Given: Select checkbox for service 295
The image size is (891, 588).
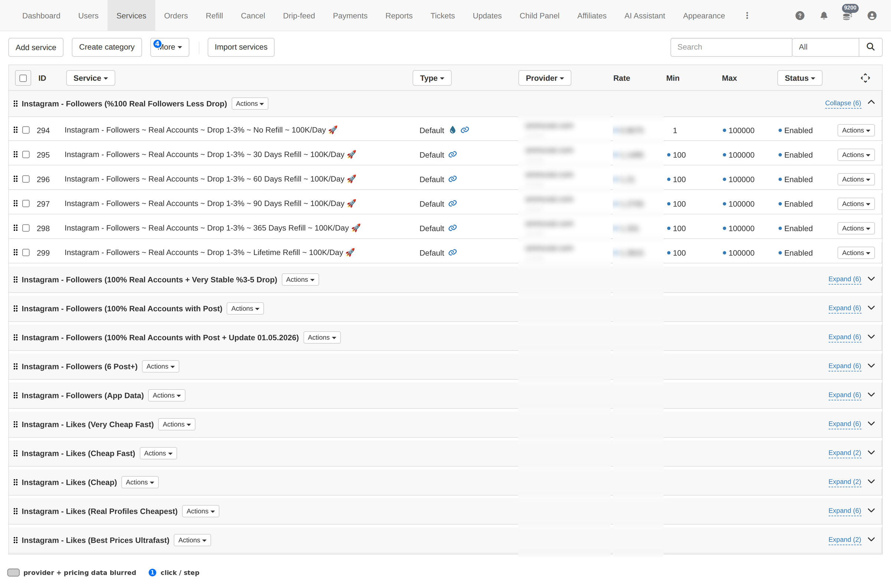Looking at the screenshot, I should [26, 154].
